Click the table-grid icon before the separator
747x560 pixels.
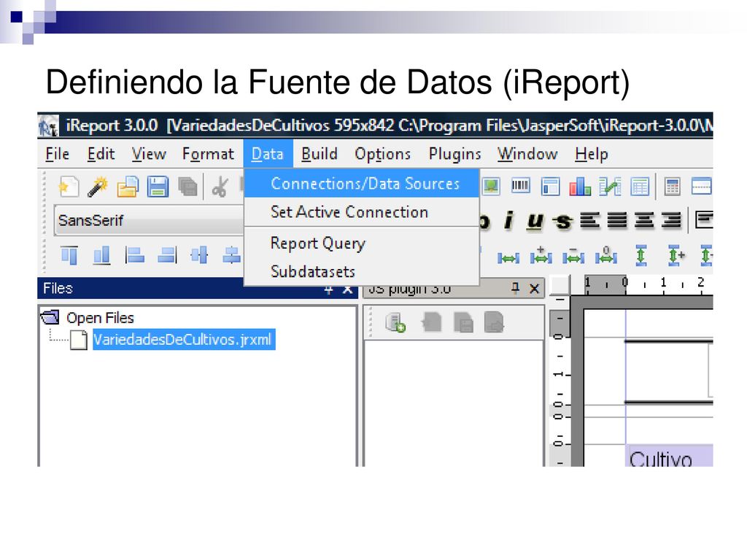pyautogui.click(x=640, y=186)
